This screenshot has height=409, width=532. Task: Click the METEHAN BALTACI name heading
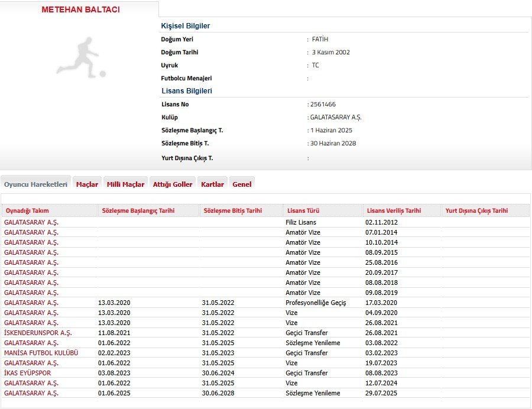[x=80, y=10]
